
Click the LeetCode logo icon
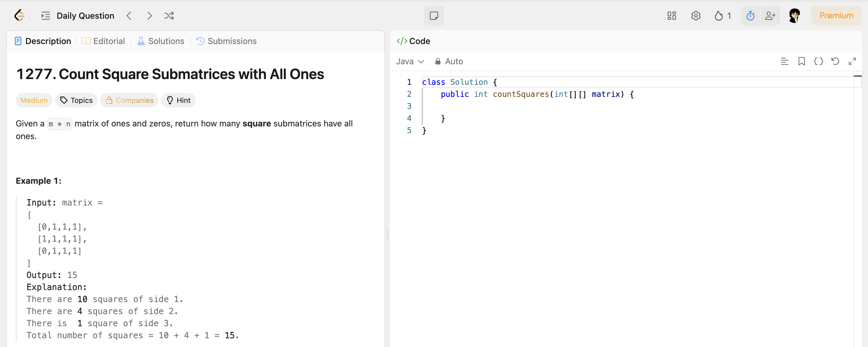click(19, 15)
